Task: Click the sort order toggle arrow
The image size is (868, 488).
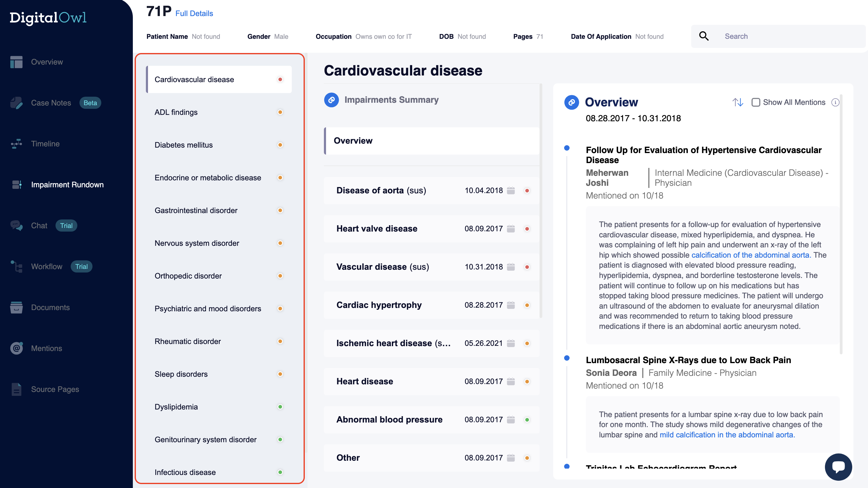Action: click(x=738, y=102)
